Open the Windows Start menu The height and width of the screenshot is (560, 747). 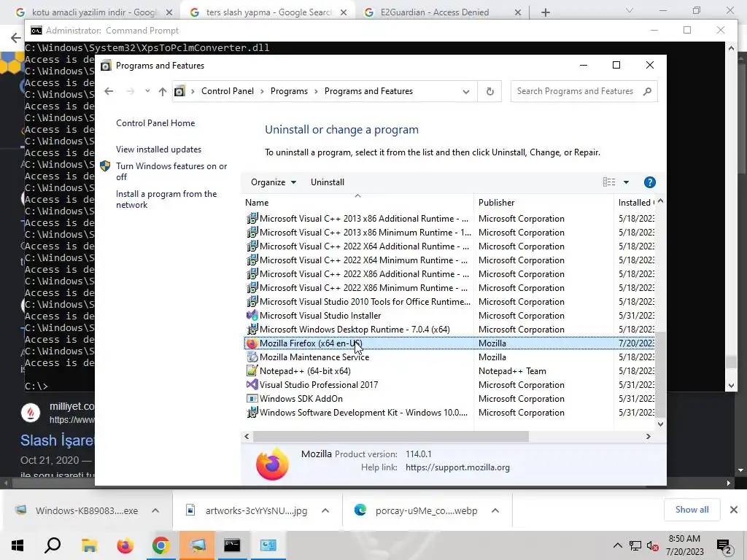[x=18, y=545]
